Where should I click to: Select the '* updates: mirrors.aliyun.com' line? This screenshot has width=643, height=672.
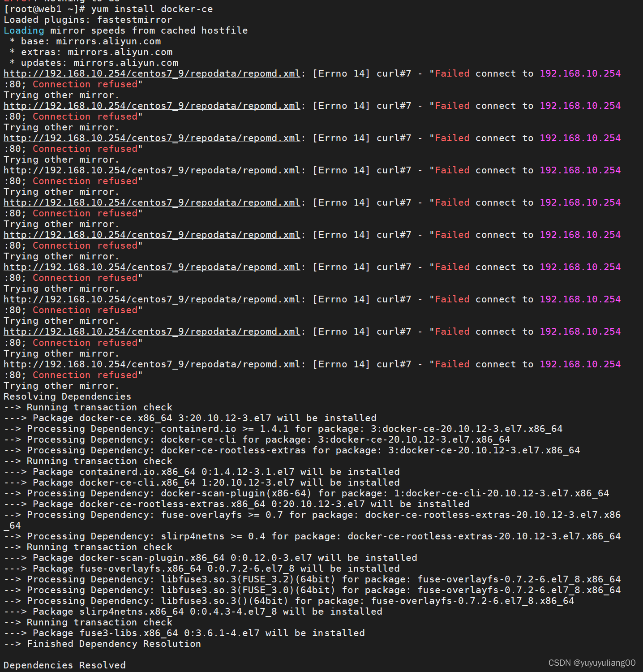tap(94, 63)
